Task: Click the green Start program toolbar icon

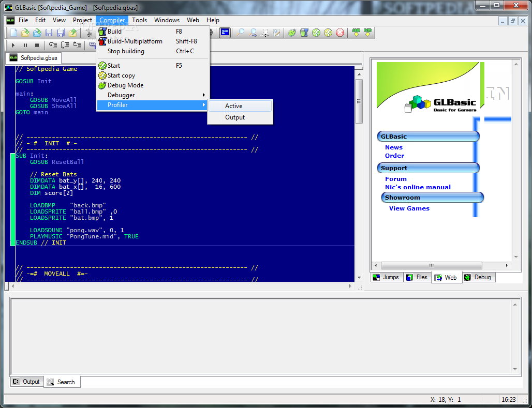Action: point(316,33)
